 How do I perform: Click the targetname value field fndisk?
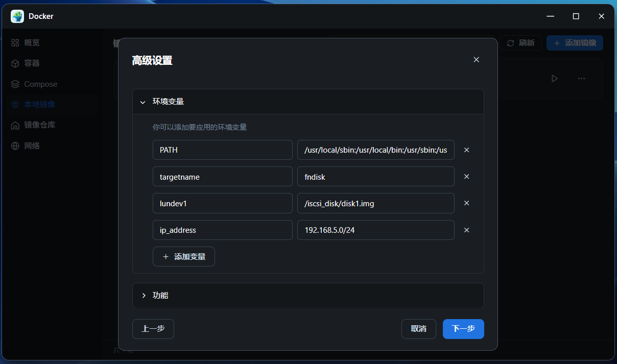[375, 177]
